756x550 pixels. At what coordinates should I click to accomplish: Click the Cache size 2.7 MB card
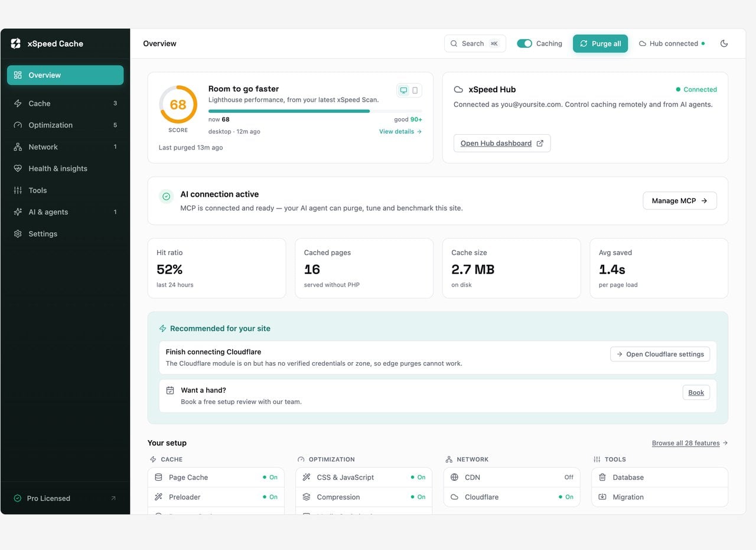[x=511, y=268]
